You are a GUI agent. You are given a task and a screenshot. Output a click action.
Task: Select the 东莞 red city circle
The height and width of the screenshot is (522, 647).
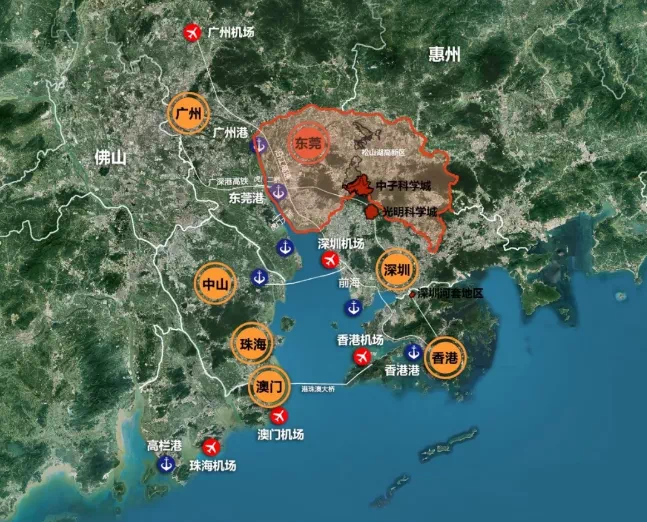pos(308,143)
